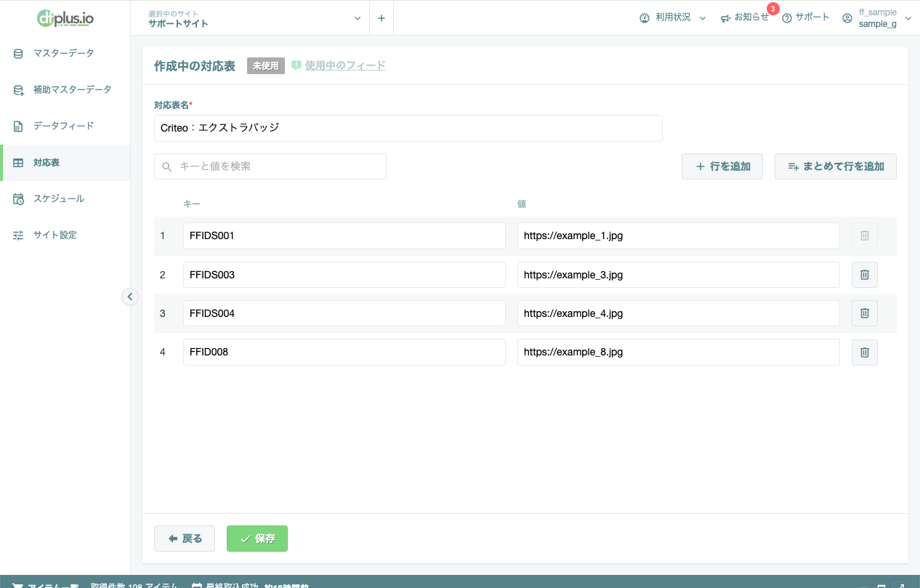Click 行を追加 button
The height and width of the screenshot is (588, 920).
[x=722, y=166]
